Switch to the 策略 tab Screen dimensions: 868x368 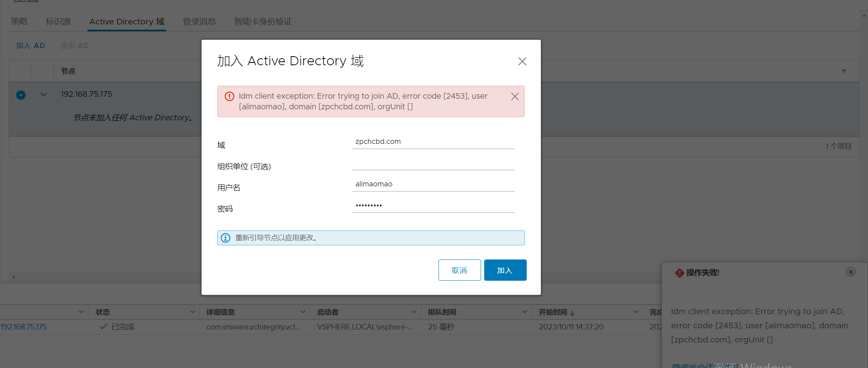click(x=19, y=21)
